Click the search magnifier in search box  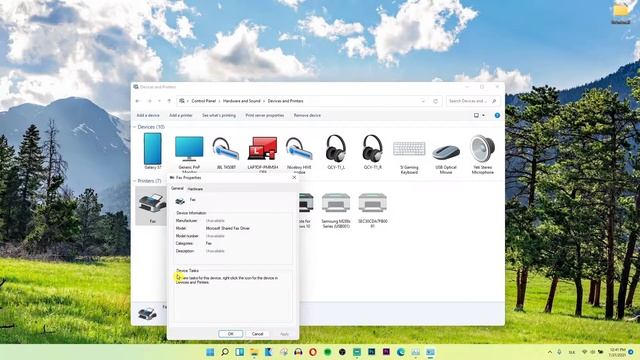pyautogui.click(x=494, y=101)
